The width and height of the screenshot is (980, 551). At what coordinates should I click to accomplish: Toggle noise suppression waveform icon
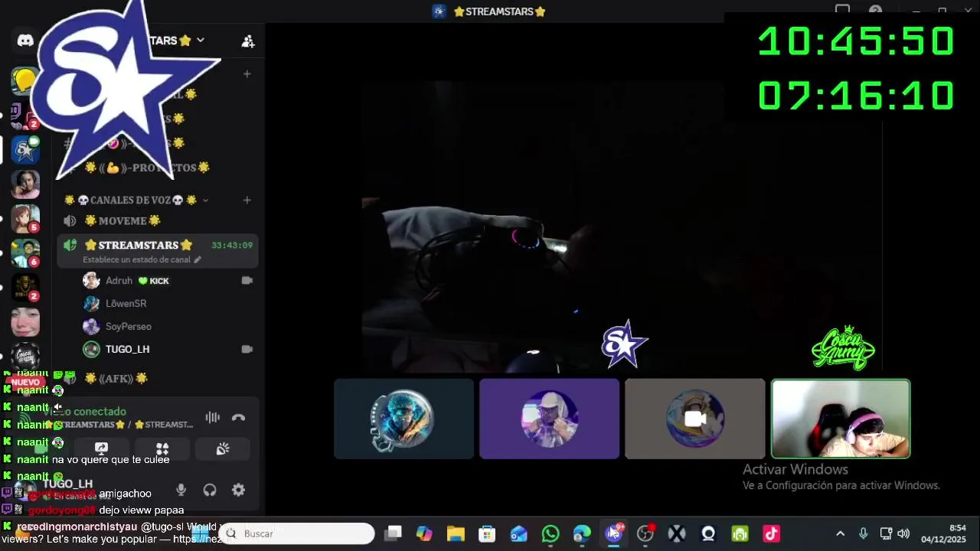(x=212, y=417)
